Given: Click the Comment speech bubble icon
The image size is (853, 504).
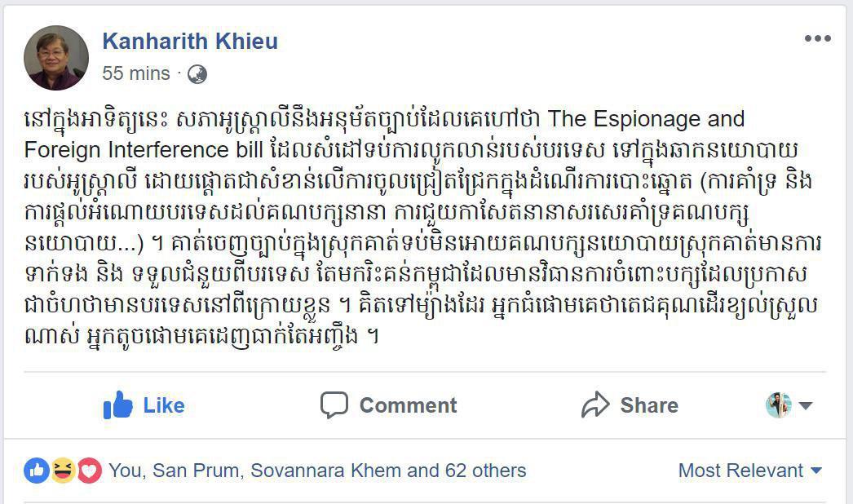Looking at the screenshot, I should (x=334, y=405).
